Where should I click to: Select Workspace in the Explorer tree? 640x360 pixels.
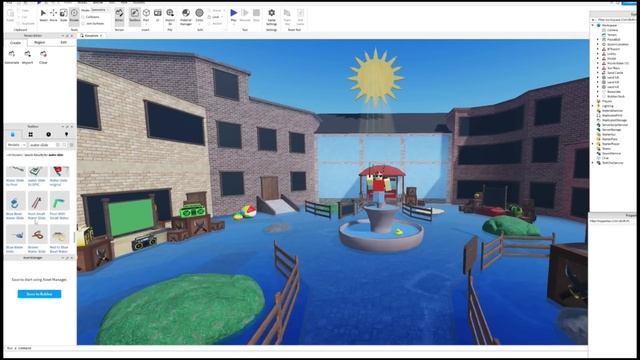pyautogui.click(x=609, y=25)
